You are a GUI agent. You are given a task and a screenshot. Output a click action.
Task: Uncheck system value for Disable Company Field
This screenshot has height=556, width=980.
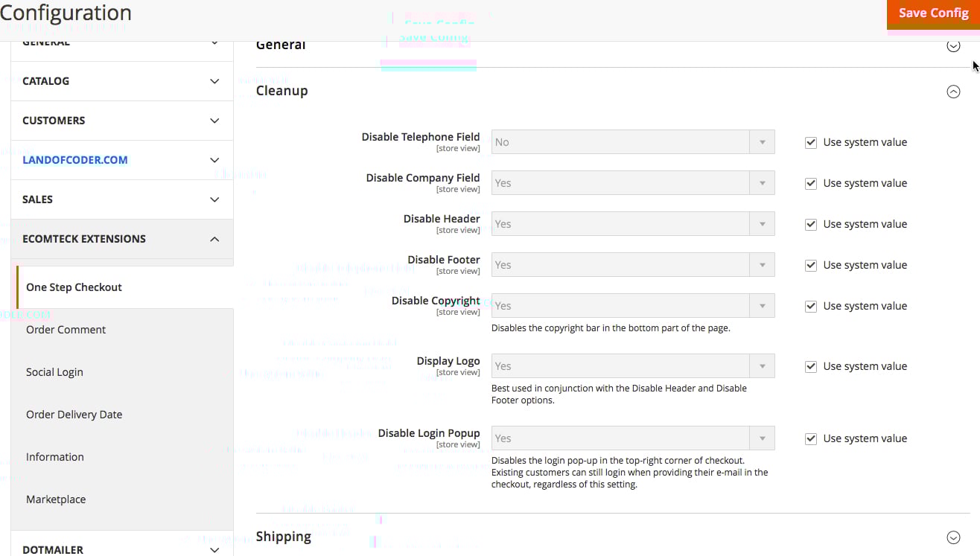pos(811,183)
